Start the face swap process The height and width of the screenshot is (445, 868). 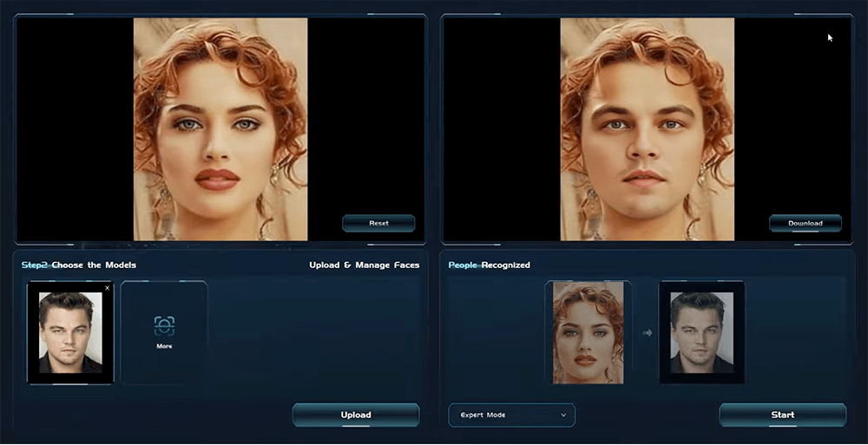[x=783, y=415]
